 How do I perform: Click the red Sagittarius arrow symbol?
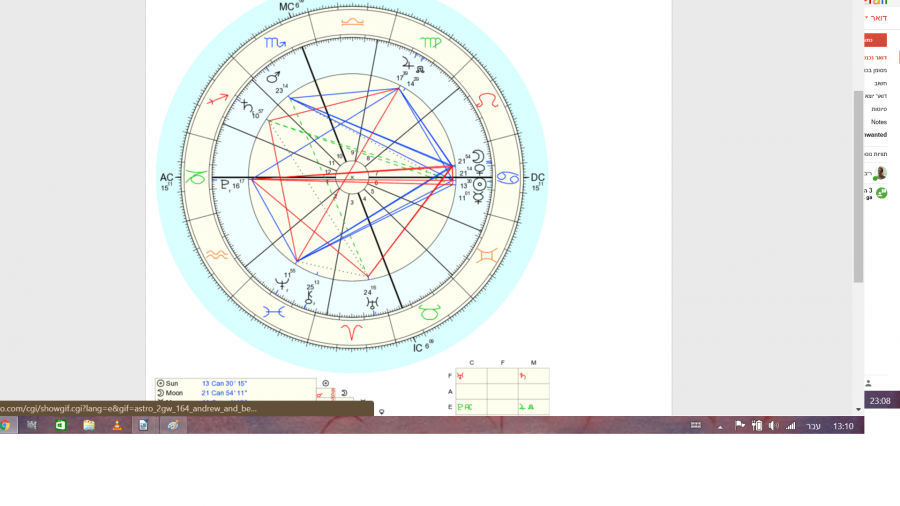pyautogui.click(x=218, y=100)
